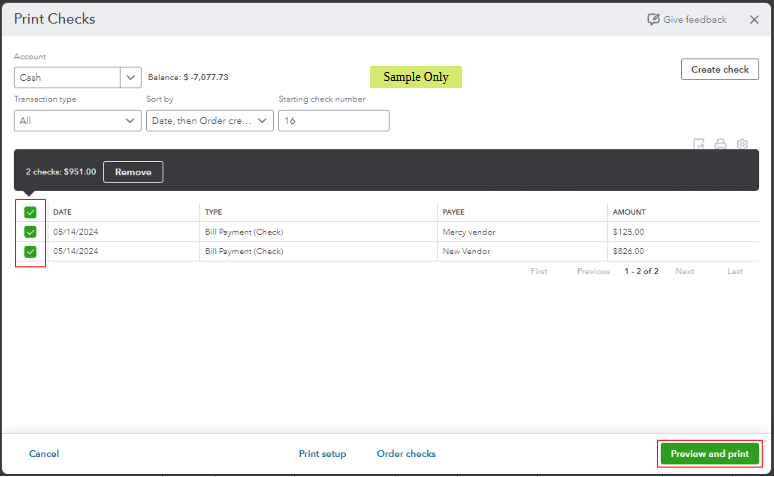Close the Print Checks dialog
The image size is (774, 477).
tap(754, 20)
